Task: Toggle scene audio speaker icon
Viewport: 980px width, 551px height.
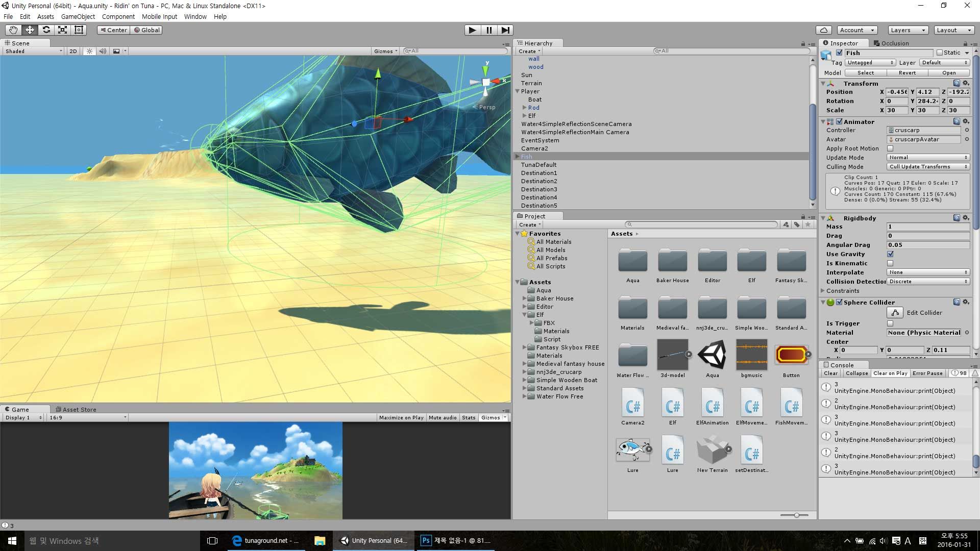Action: [x=103, y=51]
